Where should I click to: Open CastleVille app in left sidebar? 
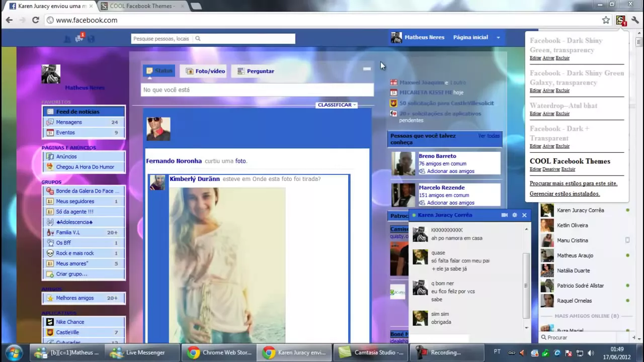(84, 332)
